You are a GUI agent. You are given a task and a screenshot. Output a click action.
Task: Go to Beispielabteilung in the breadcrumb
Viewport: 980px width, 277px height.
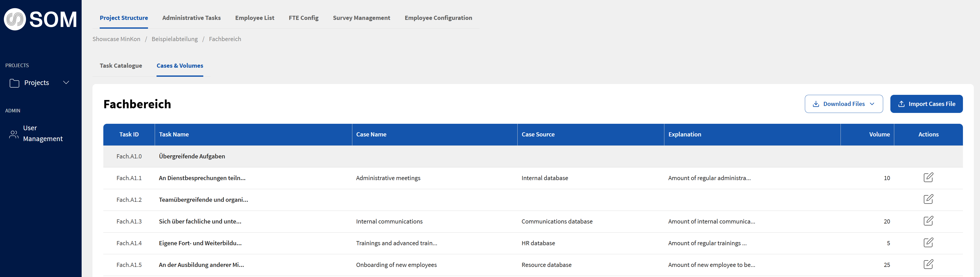(x=174, y=39)
